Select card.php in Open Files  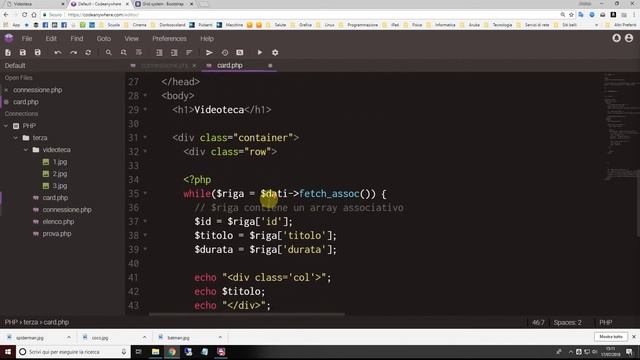click(x=26, y=102)
